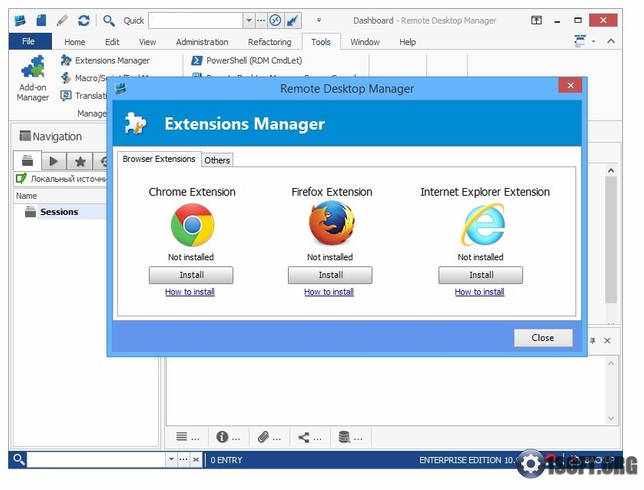Click the ellipsis button next to Quick field

click(261, 20)
